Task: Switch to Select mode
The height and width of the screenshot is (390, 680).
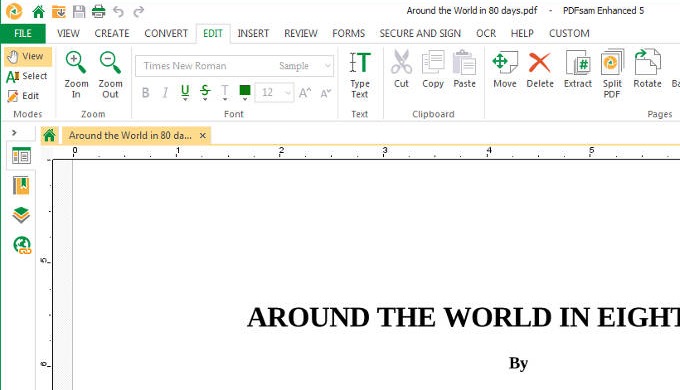Action: (27, 76)
